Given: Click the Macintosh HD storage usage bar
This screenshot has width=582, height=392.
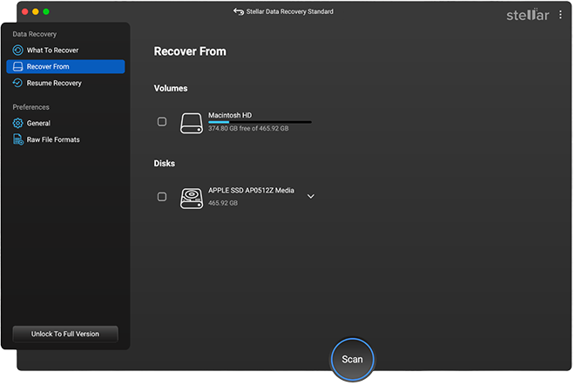Looking at the screenshot, I should [x=259, y=122].
